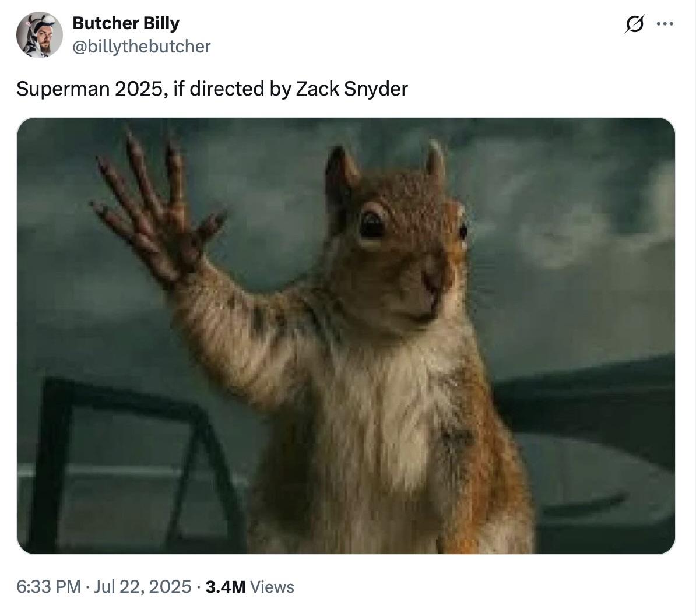Viewport: 696px width, 616px height.
Task: Open the Grok explain-post icon
Action: click(x=634, y=24)
